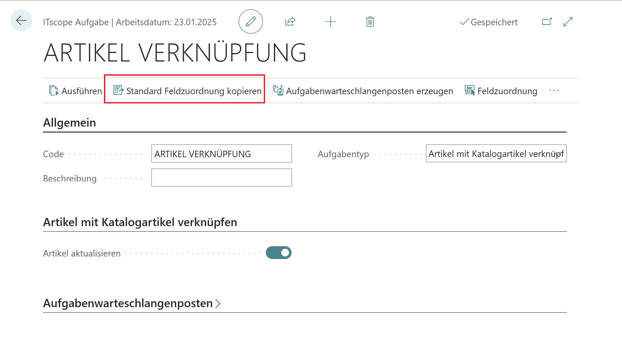Image resolution: width=622 pixels, height=364 pixels.
Task: Click the Code input field
Action: tap(221, 154)
